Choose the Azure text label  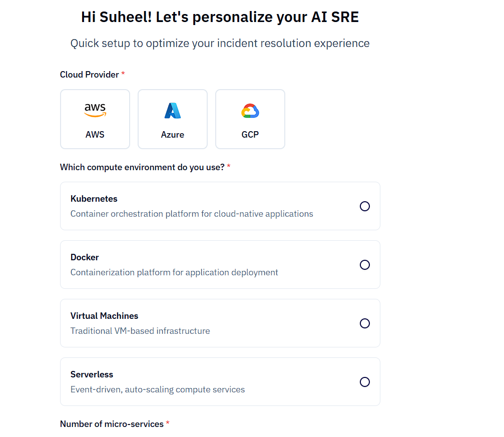(173, 135)
